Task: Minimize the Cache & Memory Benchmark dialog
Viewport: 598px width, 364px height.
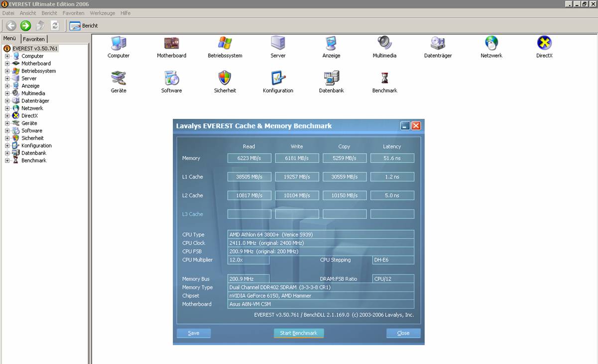Action: [x=405, y=126]
